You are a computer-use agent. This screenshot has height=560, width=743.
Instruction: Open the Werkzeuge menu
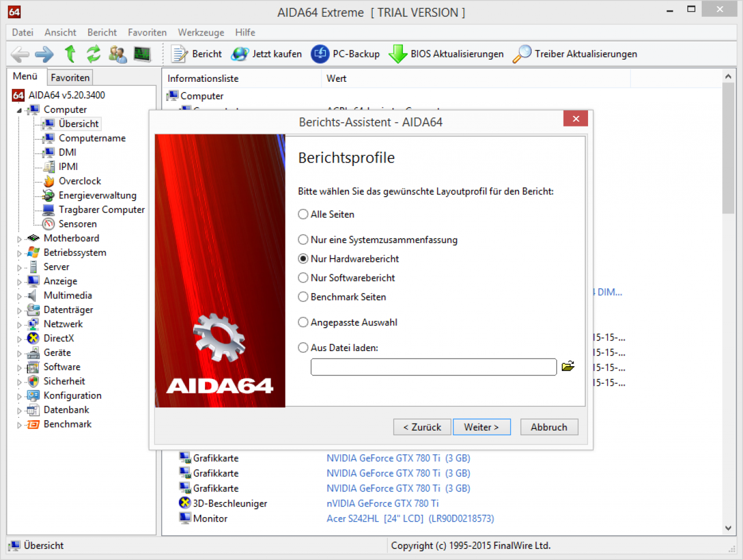[x=201, y=32]
